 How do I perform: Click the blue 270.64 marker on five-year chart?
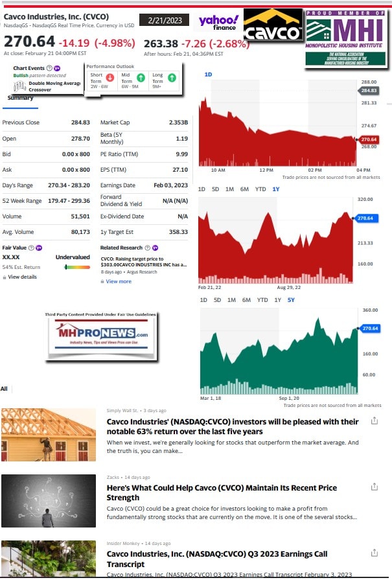coord(370,329)
